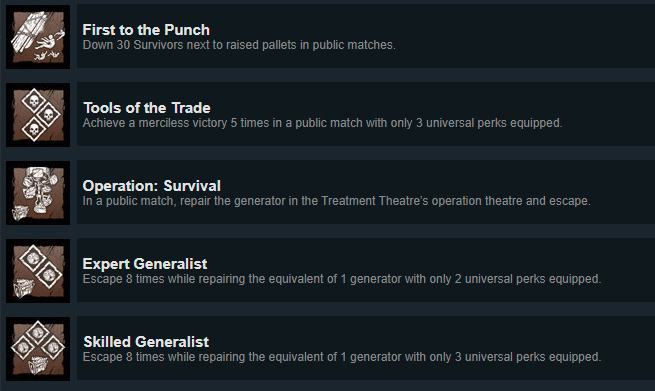Click description about downing 30 Survivors
Image resolution: width=655 pixels, height=391 pixels.
point(239,45)
